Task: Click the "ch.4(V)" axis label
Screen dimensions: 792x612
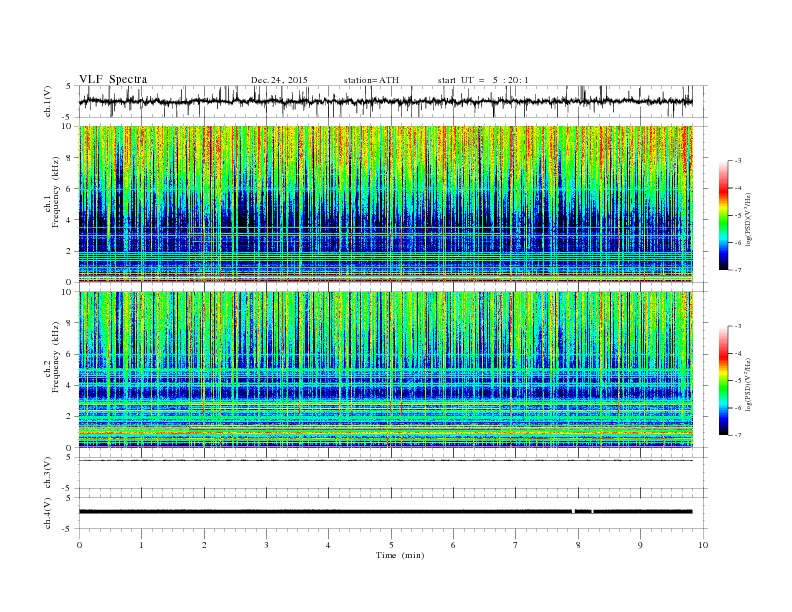Action: coord(48,513)
